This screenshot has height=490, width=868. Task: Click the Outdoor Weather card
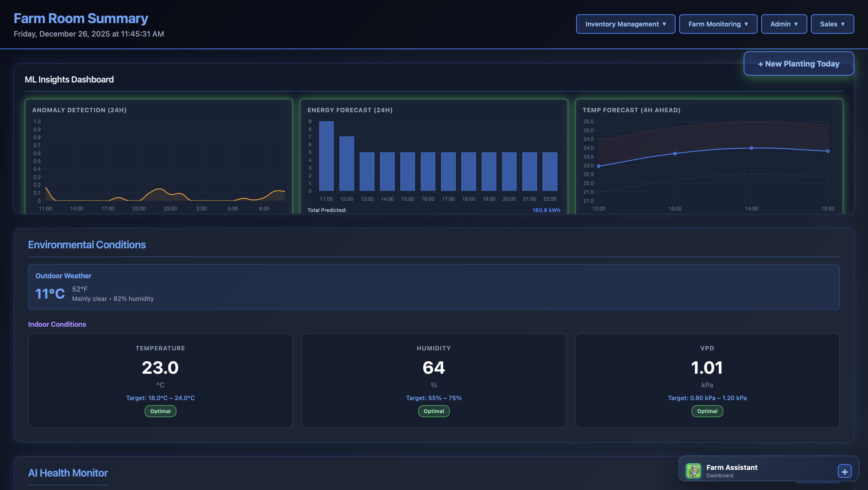(434, 287)
